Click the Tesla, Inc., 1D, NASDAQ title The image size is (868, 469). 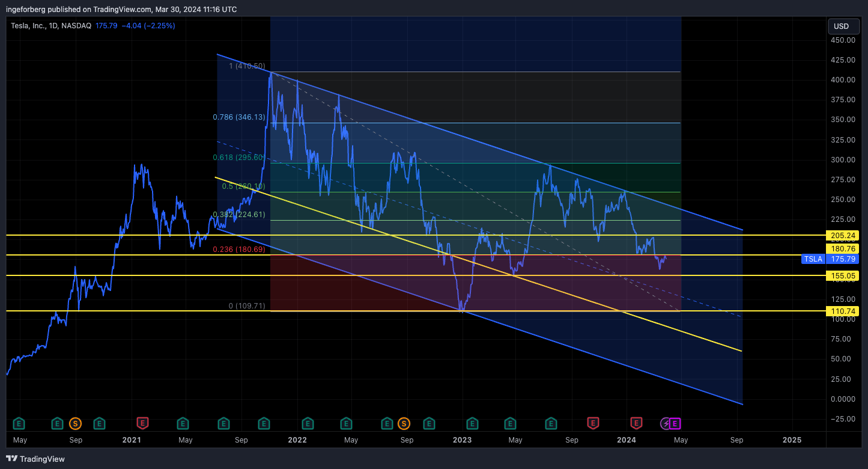click(51, 26)
